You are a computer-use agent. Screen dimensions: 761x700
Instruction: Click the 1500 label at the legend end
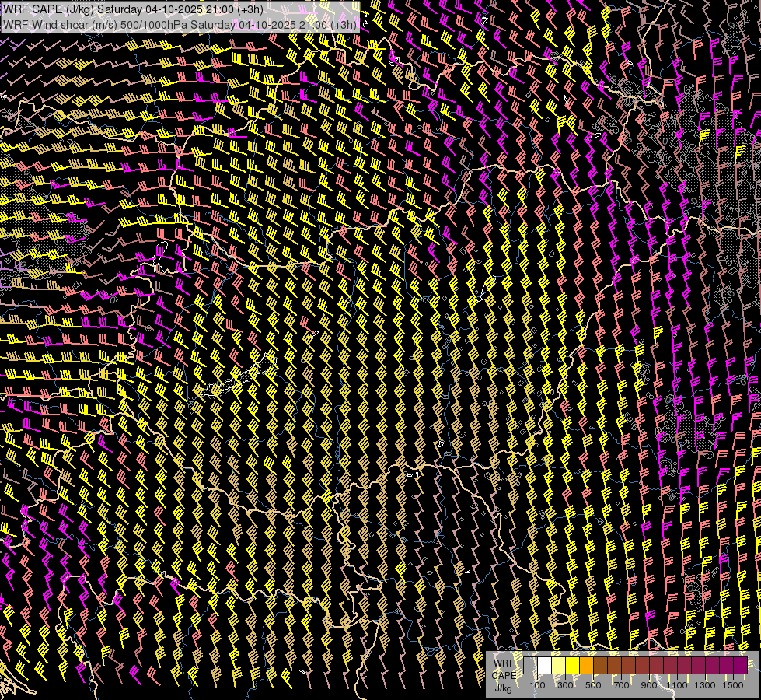click(x=733, y=685)
